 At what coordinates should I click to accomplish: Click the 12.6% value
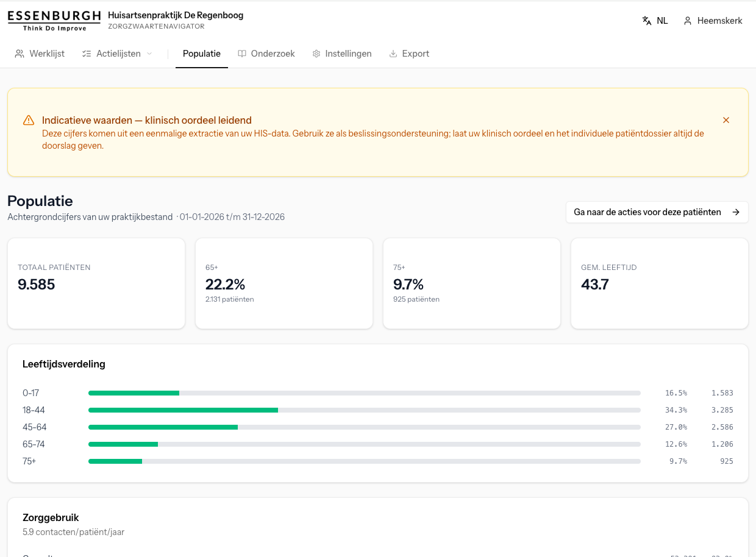coord(676,444)
